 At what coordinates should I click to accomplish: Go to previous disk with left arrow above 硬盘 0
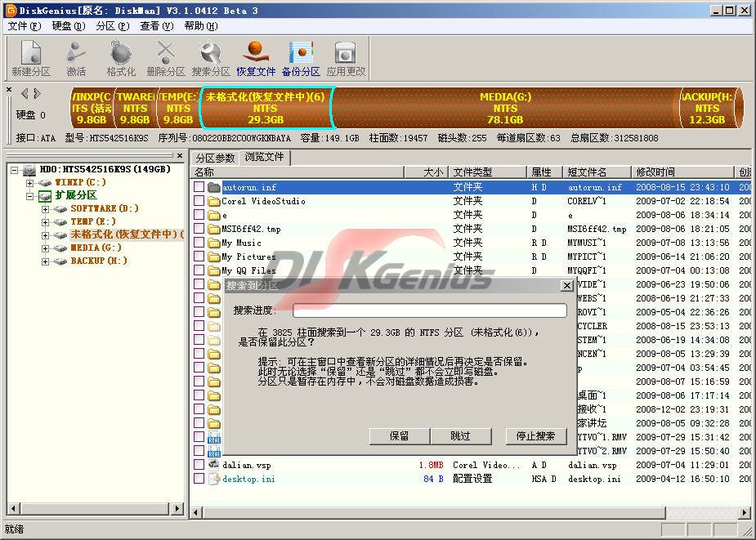(24, 93)
